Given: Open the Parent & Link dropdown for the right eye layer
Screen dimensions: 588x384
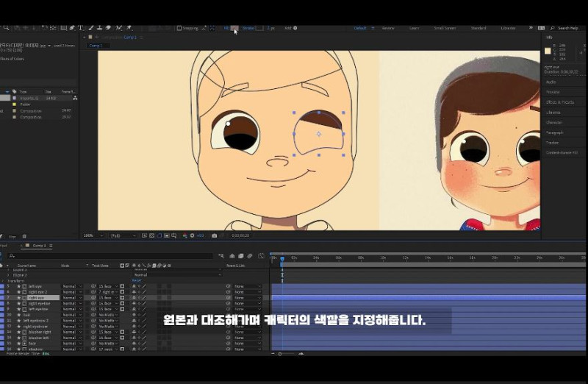Looking at the screenshot, I should click(247, 298).
